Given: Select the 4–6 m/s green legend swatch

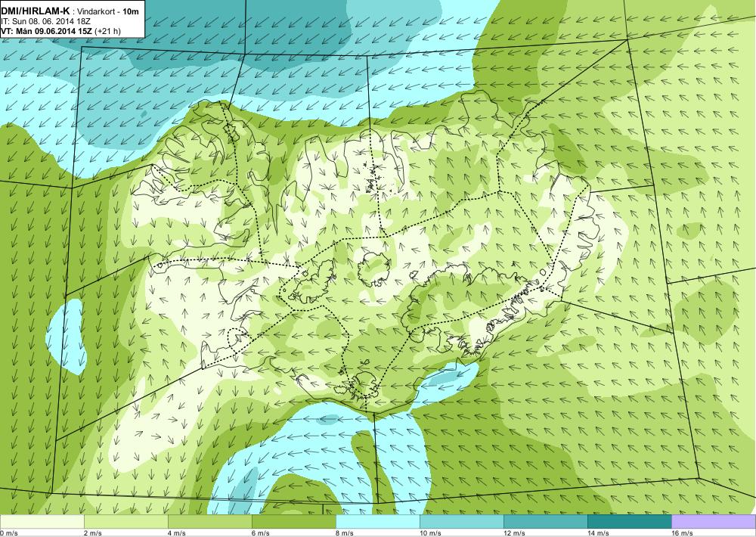Looking at the screenshot, I should pos(210,522).
